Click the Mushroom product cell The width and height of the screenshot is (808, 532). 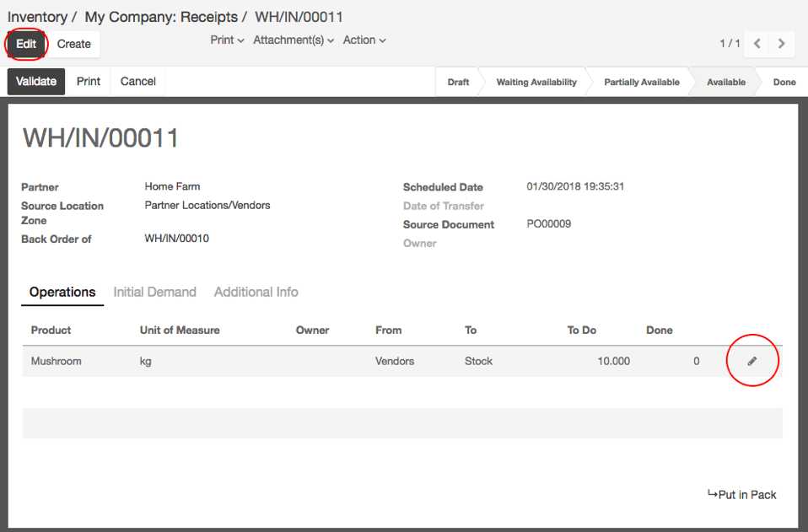(x=57, y=361)
